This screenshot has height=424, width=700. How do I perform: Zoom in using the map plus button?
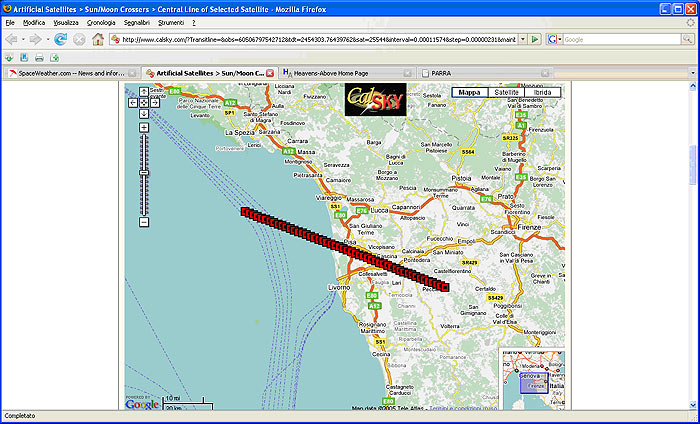[x=143, y=127]
